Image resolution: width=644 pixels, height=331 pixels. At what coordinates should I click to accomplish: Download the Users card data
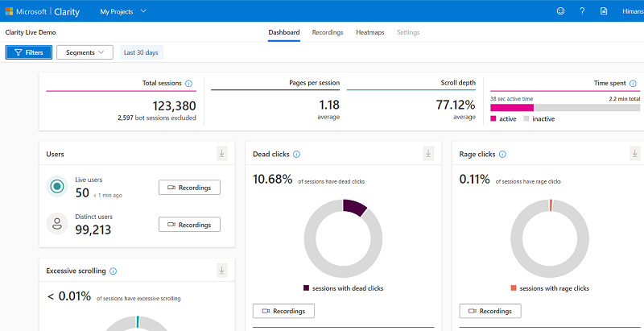pyautogui.click(x=221, y=154)
